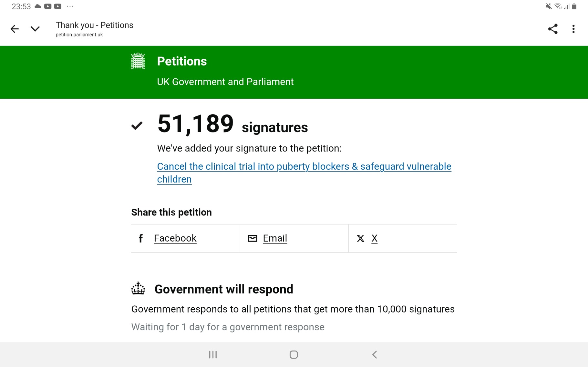Tap the checkmark beside the signature count
The image size is (588, 367).
(x=137, y=125)
